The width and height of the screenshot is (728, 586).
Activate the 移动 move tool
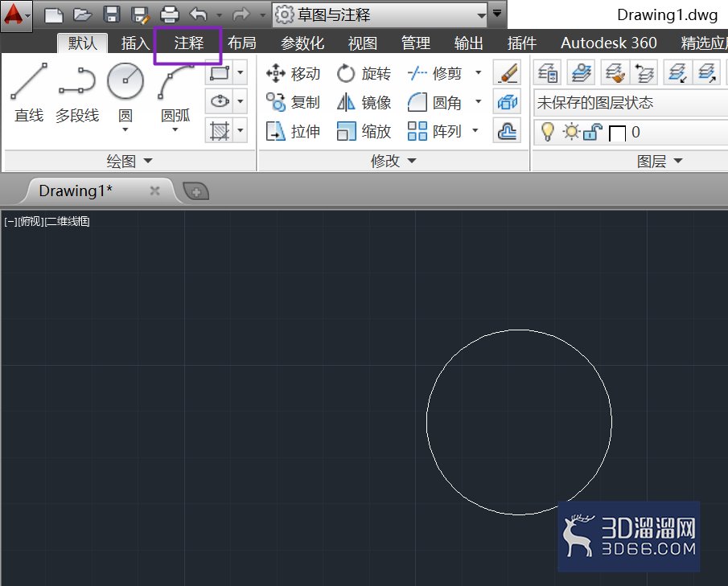293,73
